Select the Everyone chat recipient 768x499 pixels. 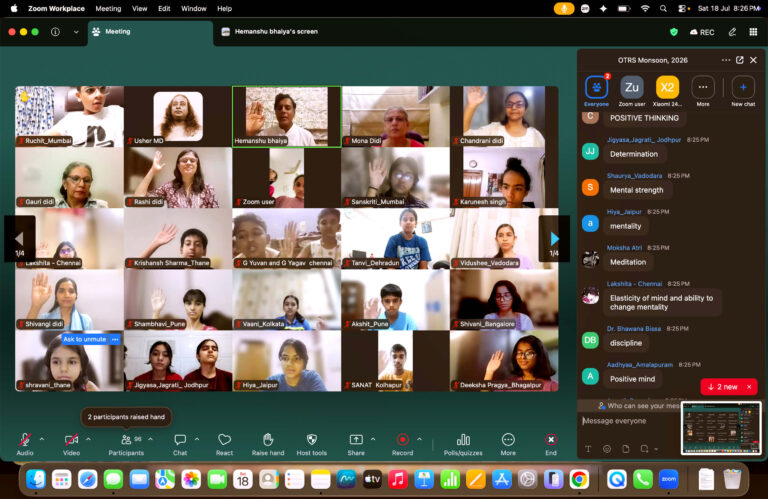(596, 91)
